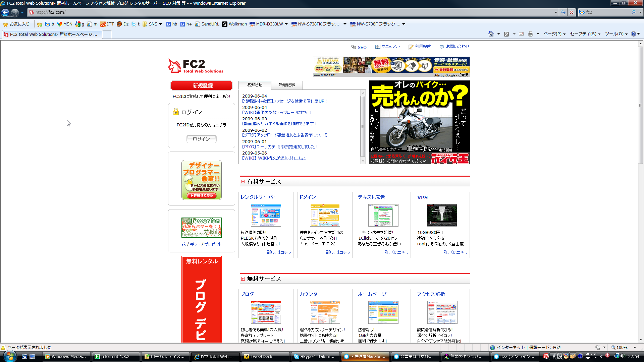Expand the SNS favorites folder dropdown
Image resolution: width=644 pixels, height=362 pixels.
coord(160,24)
